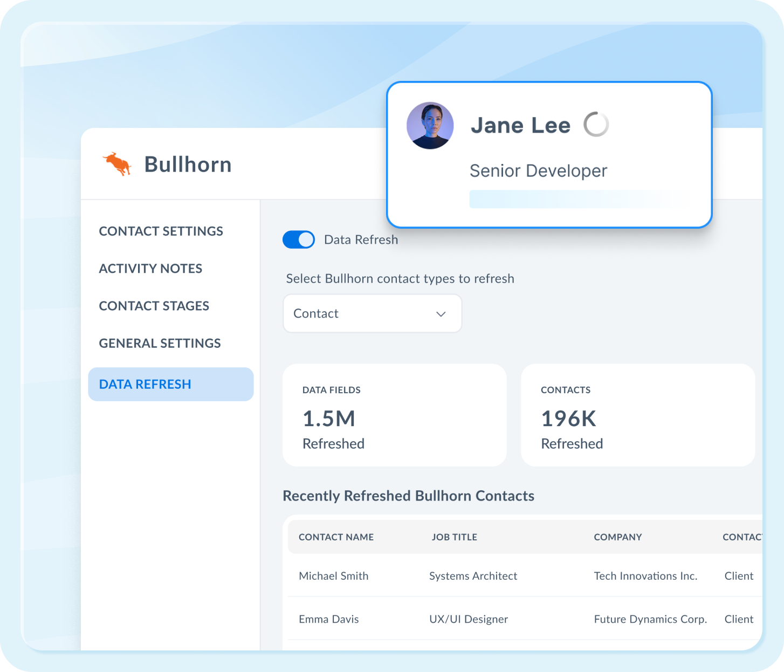
Task: Click the Contact Name column header
Action: [x=336, y=537]
